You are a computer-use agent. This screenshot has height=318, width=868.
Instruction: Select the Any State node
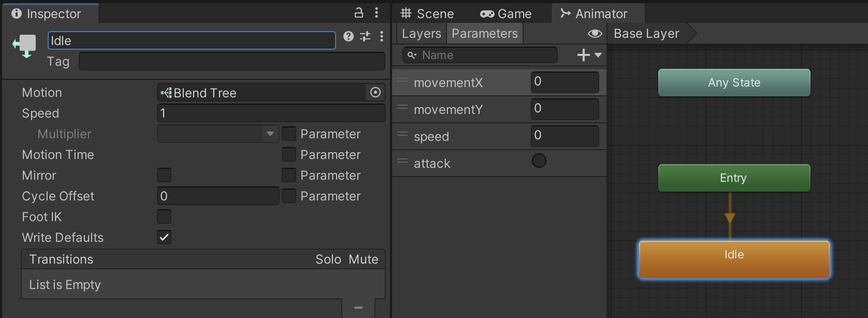[x=734, y=83]
